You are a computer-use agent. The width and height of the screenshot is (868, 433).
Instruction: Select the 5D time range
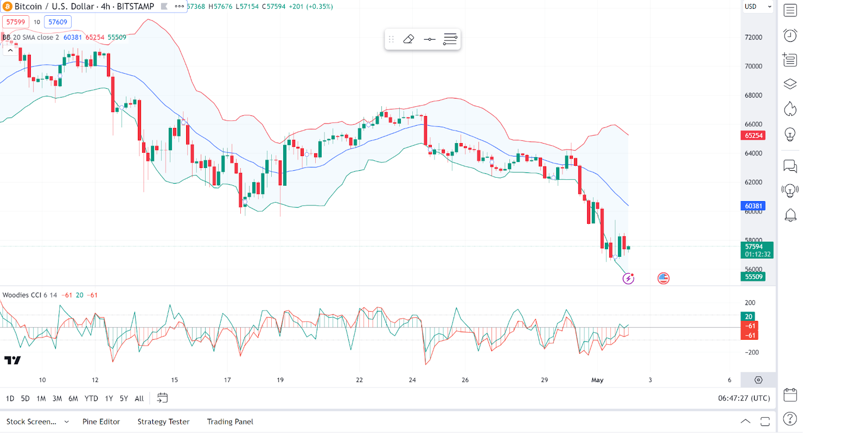pos(25,398)
